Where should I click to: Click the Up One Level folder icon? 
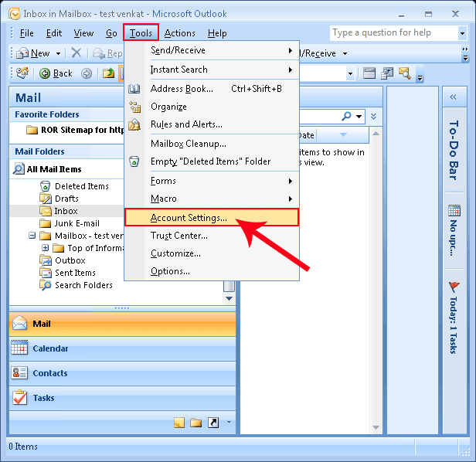pos(108,73)
